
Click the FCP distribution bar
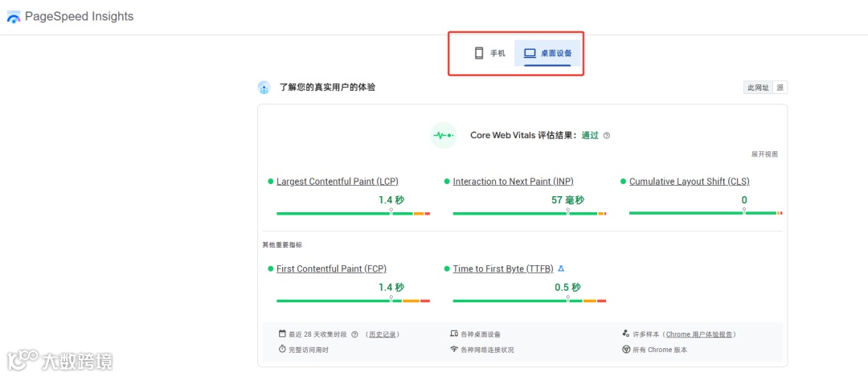(x=353, y=301)
